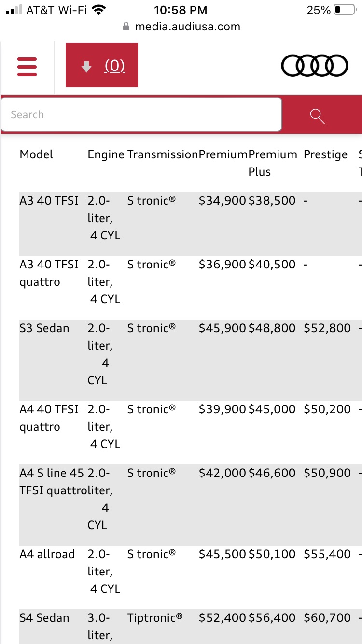
Task: Select the Premium Plus column header
Action: click(273, 163)
